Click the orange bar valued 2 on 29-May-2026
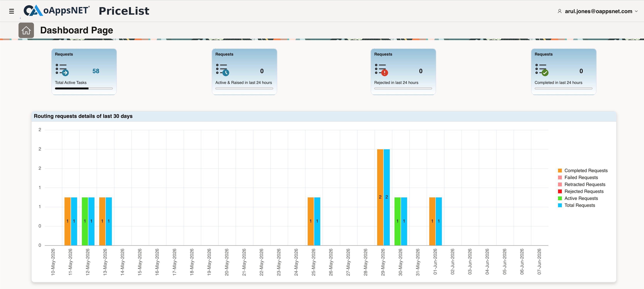The image size is (644, 289). pyautogui.click(x=380, y=197)
